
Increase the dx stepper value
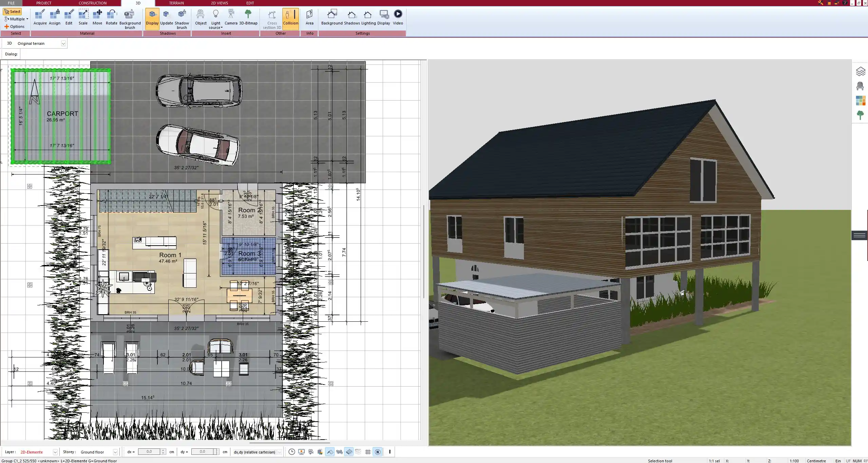pyautogui.click(x=163, y=450)
